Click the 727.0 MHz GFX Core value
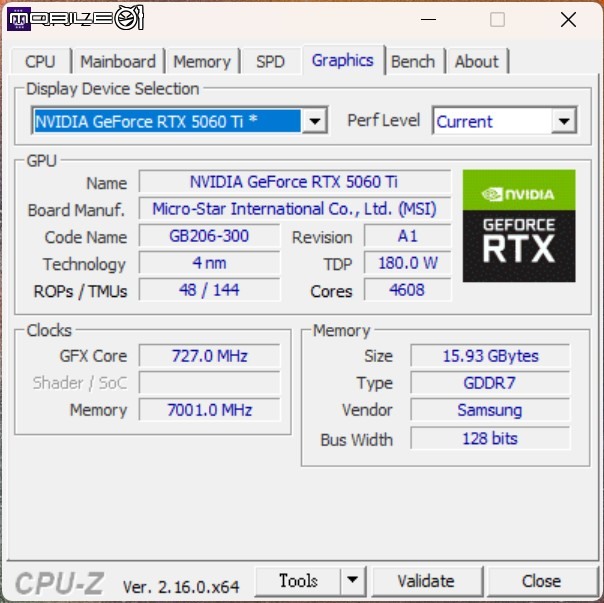The width and height of the screenshot is (604, 603). (x=209, y=355)
